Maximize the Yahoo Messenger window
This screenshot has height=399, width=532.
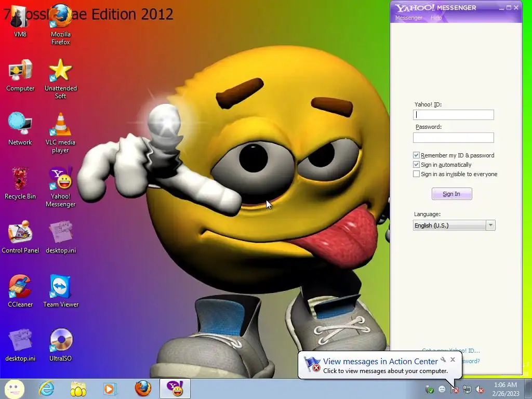(x=509, y=8)
